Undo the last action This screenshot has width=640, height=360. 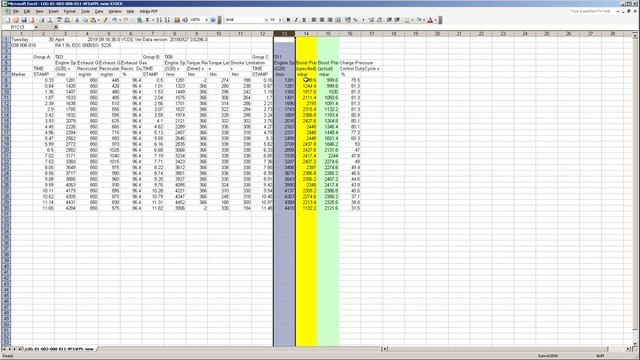point(114,20)
